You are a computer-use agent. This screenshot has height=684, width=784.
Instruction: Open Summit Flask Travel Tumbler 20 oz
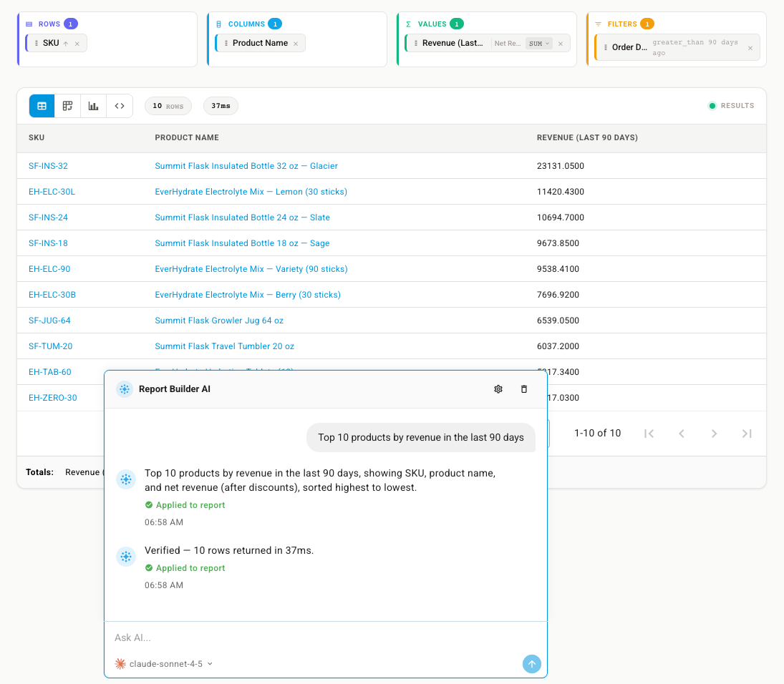(225, 346)
